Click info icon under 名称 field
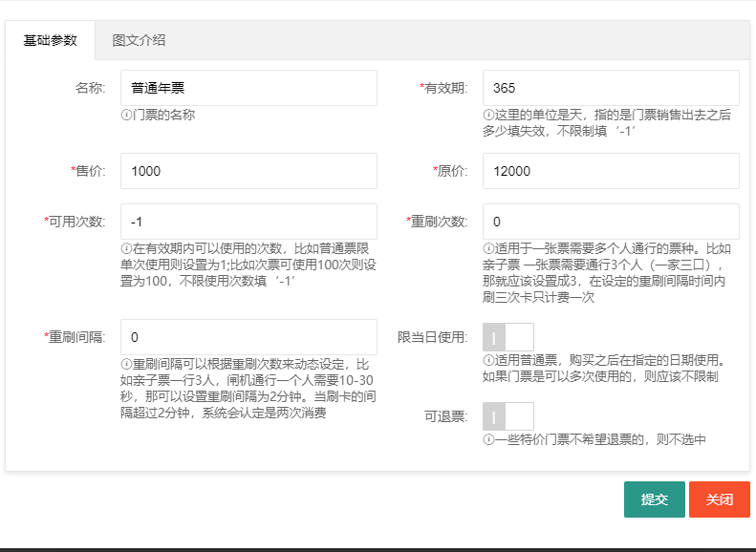The image size is (756, 552). pos(126,115)
